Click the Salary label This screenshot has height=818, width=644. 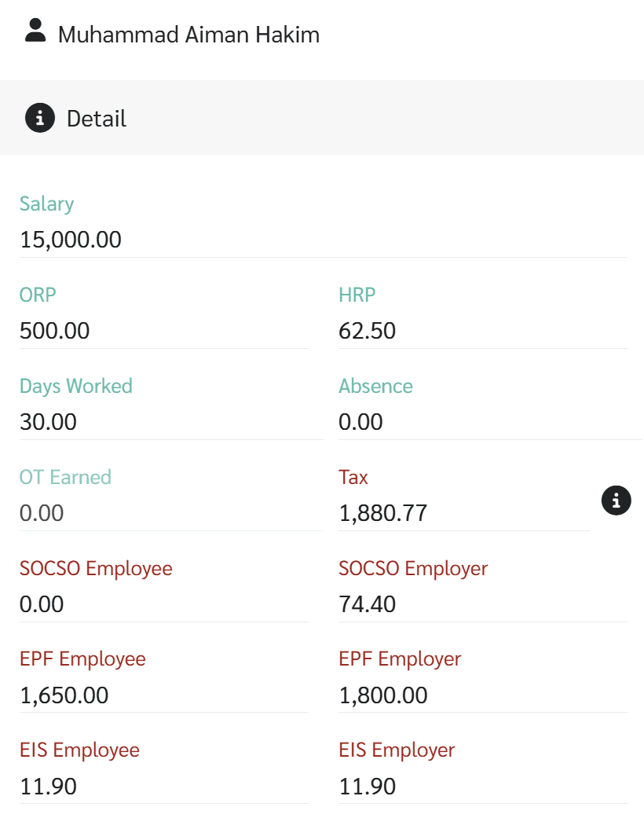coord(47,204)
